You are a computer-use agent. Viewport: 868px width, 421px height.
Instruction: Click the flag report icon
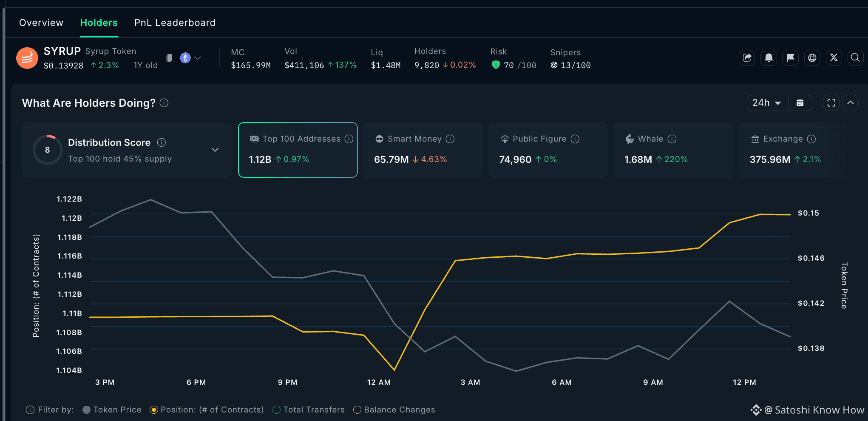790,57
